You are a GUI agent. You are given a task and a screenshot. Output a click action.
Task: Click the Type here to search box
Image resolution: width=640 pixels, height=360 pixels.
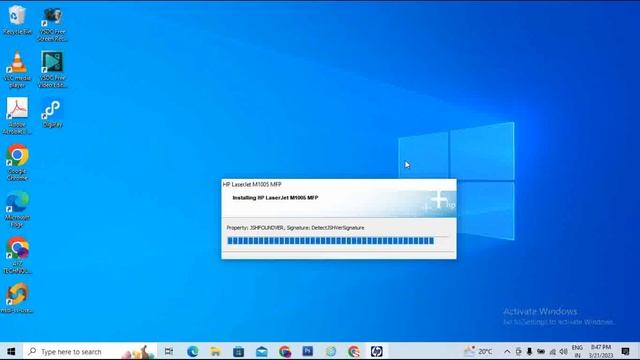[90, 351]
